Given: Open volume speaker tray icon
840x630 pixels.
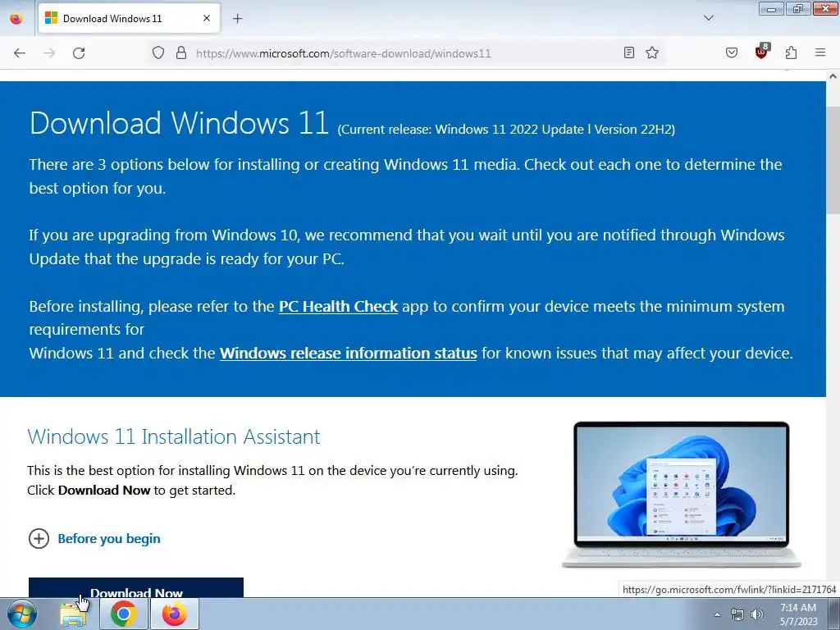Looking at the screenshot, I should click(x=757, y=614).
